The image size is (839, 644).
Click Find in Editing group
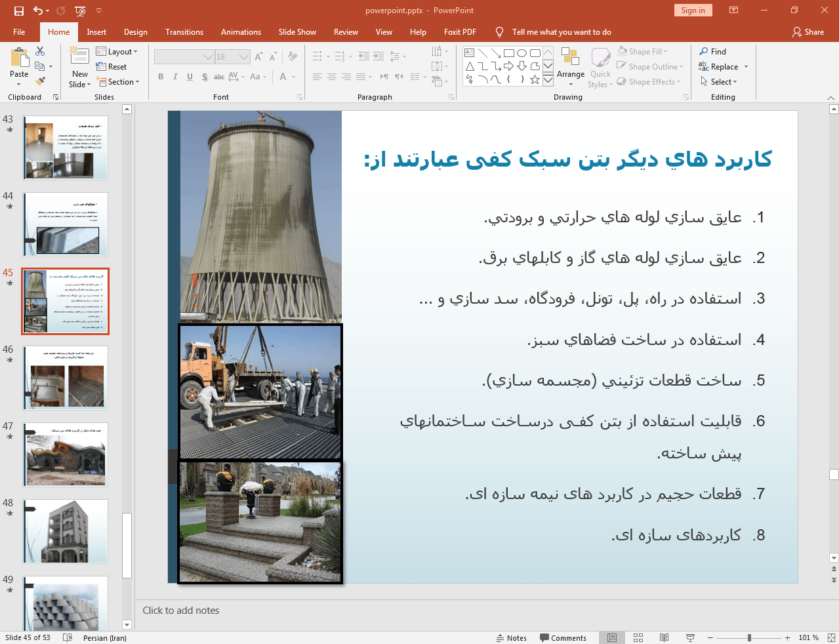coord(712,51)
